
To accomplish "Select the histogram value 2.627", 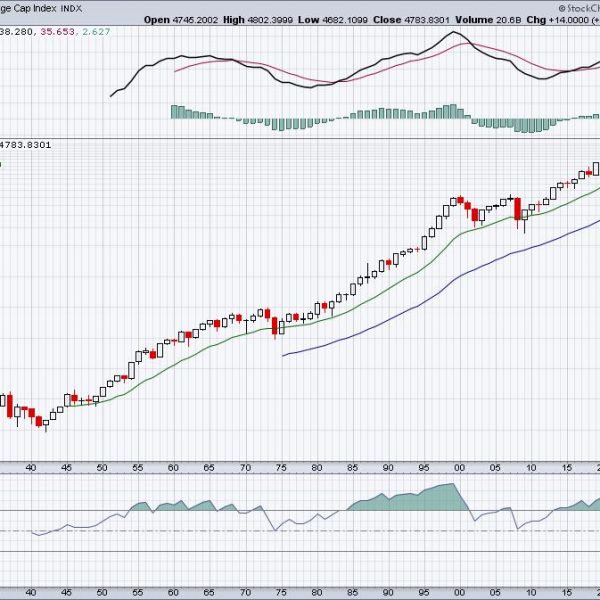I will coord(96,32).
